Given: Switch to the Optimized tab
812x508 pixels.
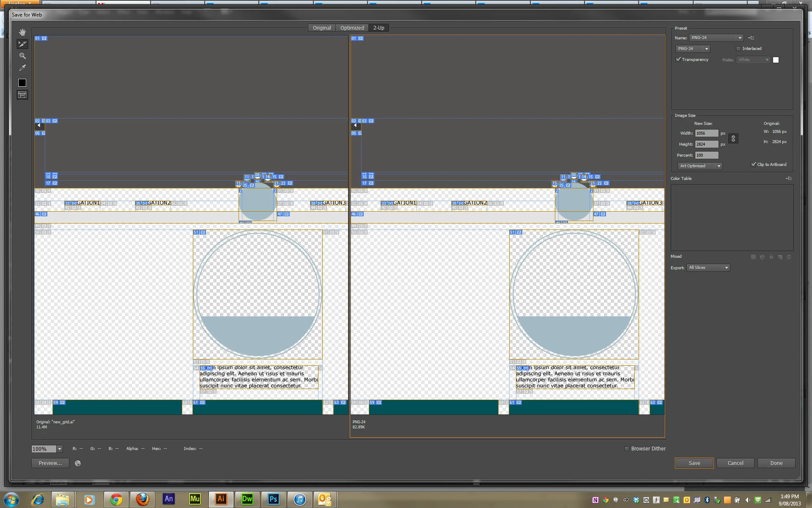Looking at the screenshot, I should click(x=352, y=28).
